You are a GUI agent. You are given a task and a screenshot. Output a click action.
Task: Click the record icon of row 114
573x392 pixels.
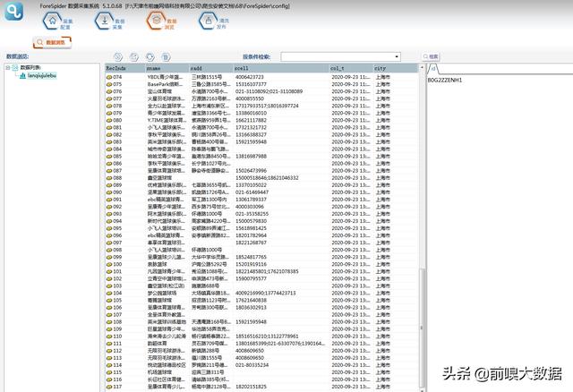pos(109,365)
